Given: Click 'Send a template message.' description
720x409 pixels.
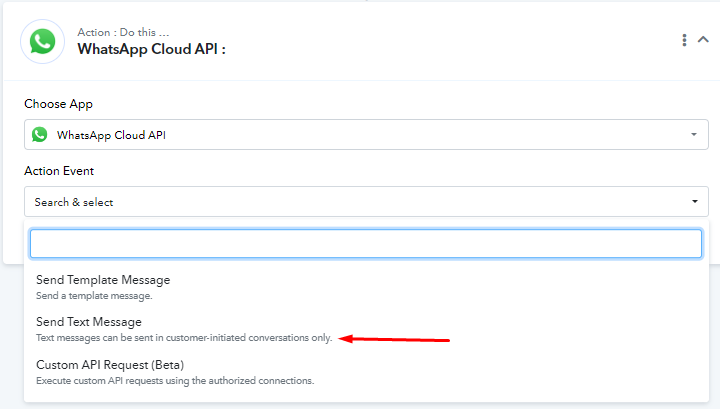Looking at the screenshot, I should [x=94, y=296].
